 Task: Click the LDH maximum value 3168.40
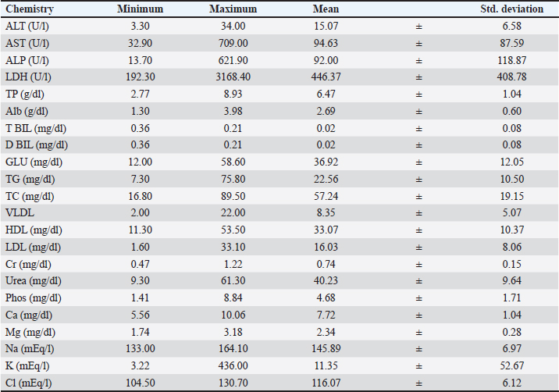click(x=231, y=77)
